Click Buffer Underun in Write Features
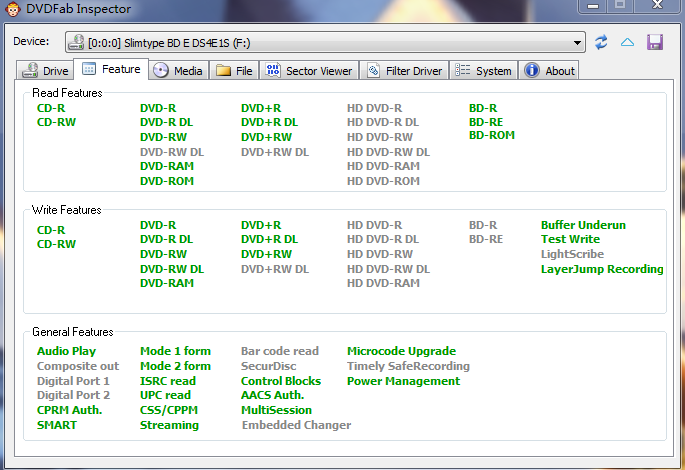Image resolution: width=685 pixels, height=470 pixels. coord(583,225)
